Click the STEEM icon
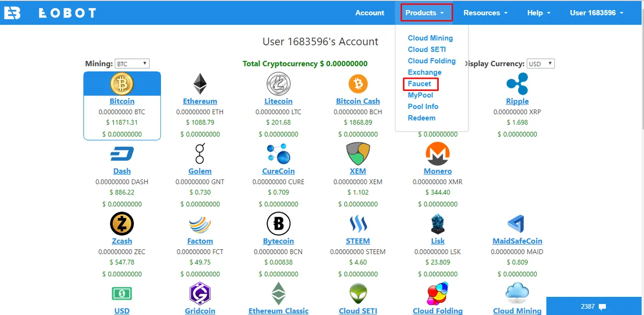Viewport: 644px width, 315px height. click(358, 224)
